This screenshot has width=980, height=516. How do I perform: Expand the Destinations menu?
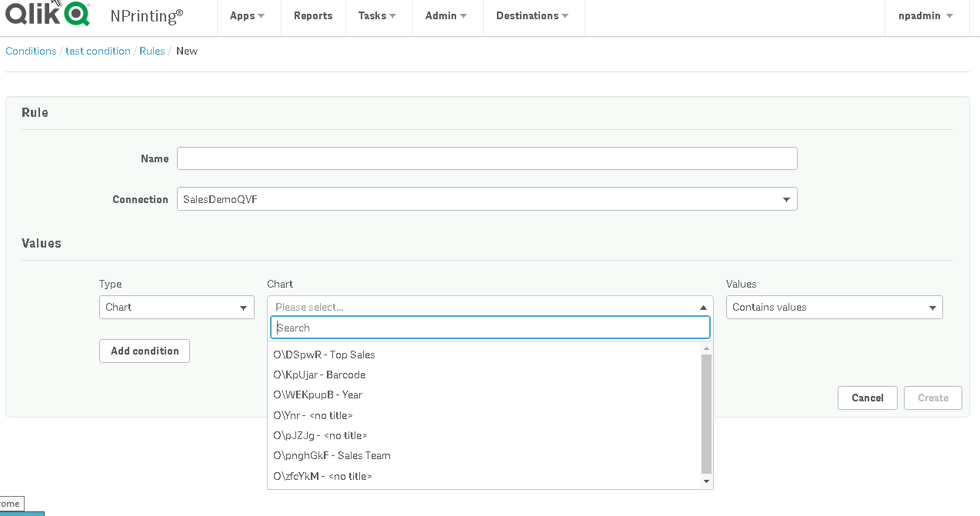pyautogui.click(x=532, y=16)
